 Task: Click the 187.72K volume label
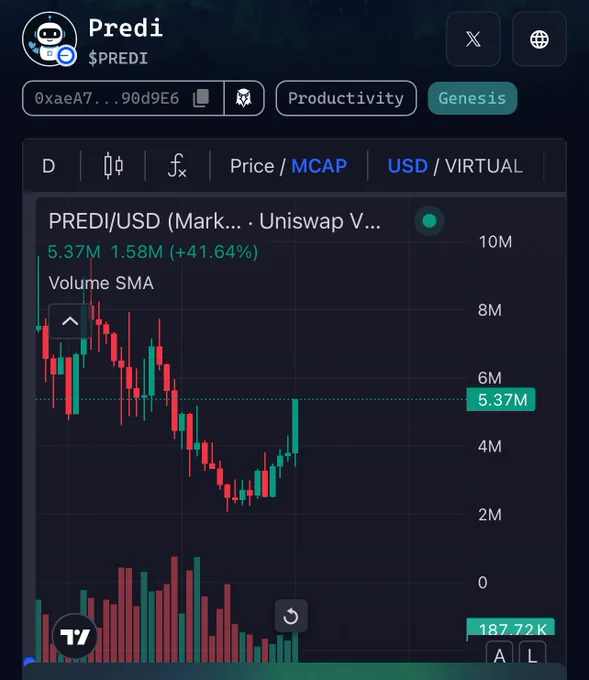click(511, 628)
